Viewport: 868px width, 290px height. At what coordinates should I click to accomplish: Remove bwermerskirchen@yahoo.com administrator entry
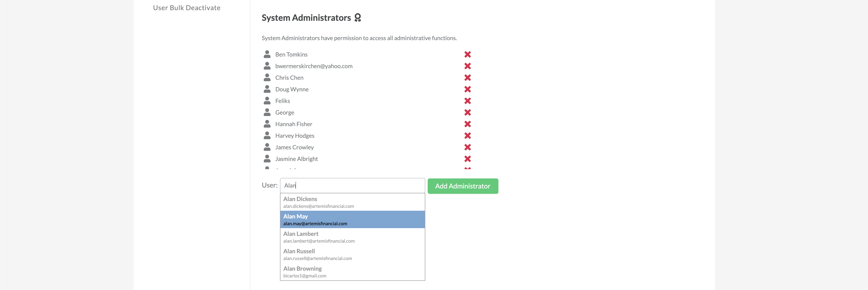point(467,66)
